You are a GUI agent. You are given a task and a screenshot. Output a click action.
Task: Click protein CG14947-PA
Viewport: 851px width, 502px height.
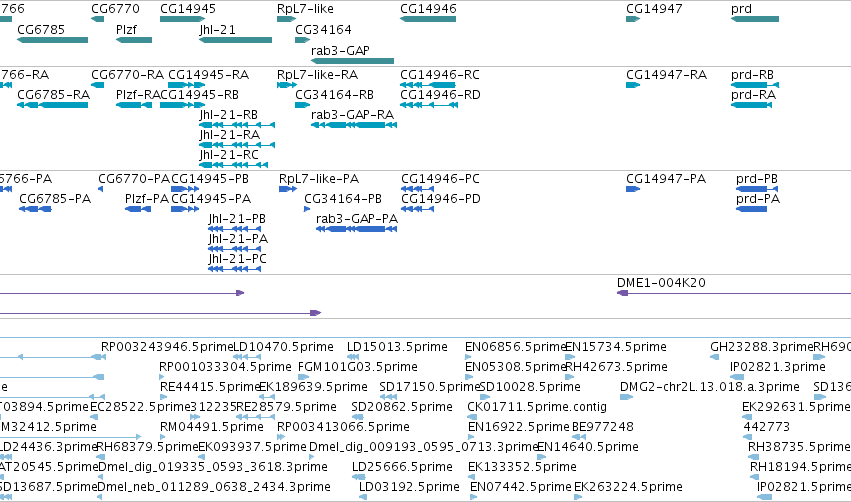[666, 179]
